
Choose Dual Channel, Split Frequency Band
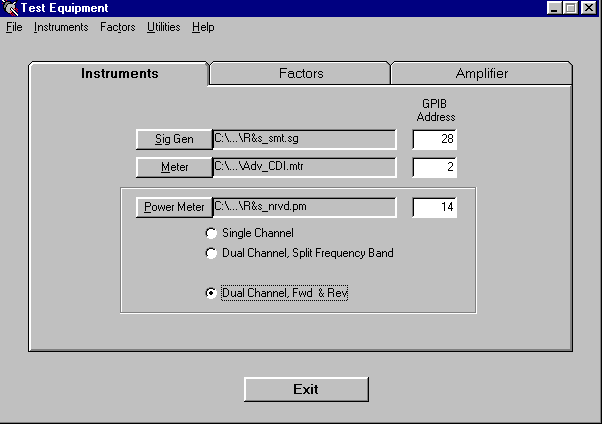pos(211,253)
